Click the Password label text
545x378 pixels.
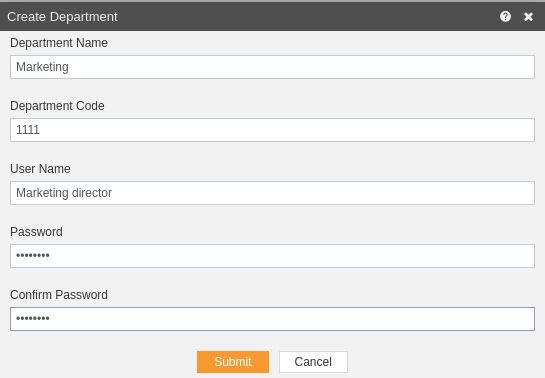(36, 232)
